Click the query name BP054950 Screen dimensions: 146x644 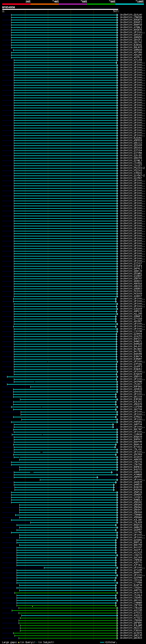click(x=8, y=8)
